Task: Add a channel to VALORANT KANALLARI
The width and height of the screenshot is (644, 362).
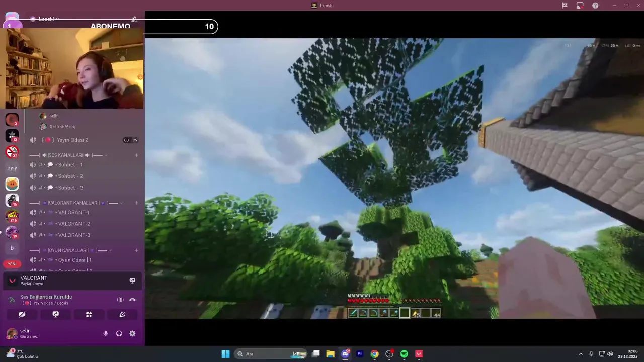Action: click(x=136, y=203)
